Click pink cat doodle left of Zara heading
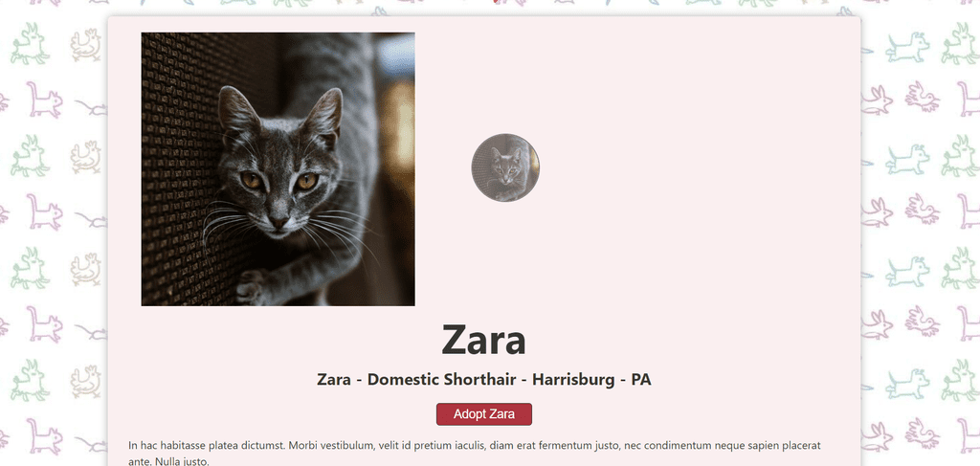 click(44, 324)
